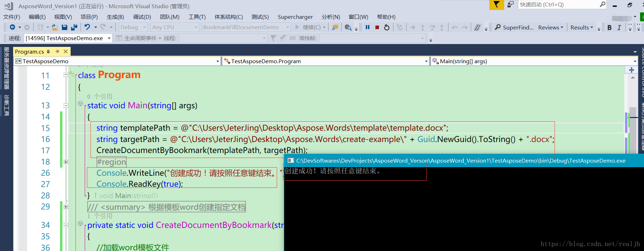Collapse the Main method block
This screenshot has width=644, height=251.
66,105
